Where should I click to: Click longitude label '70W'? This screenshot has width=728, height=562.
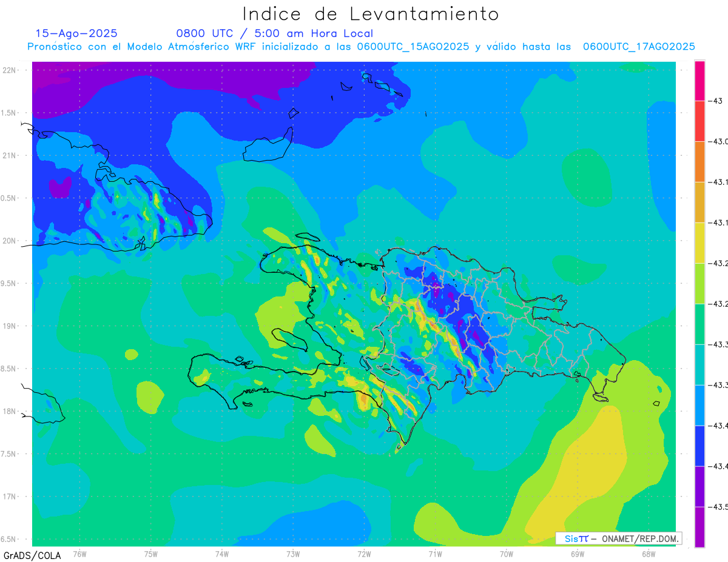tap(507, 554)
